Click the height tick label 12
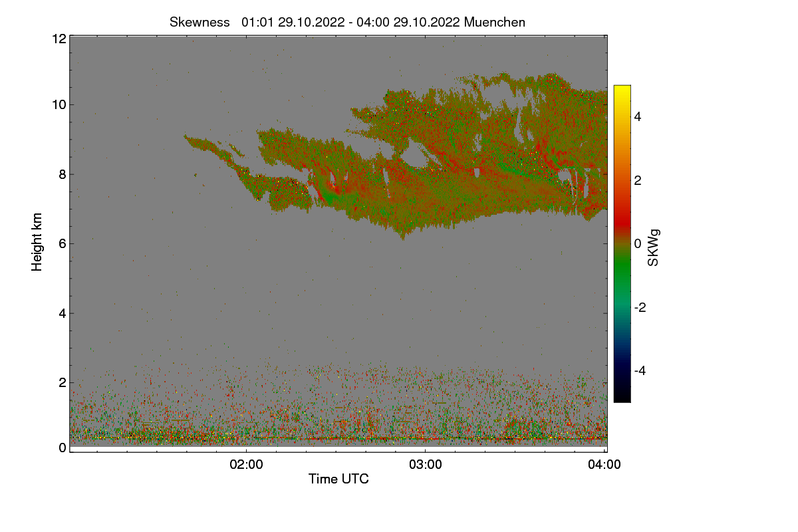 [59, 39]
